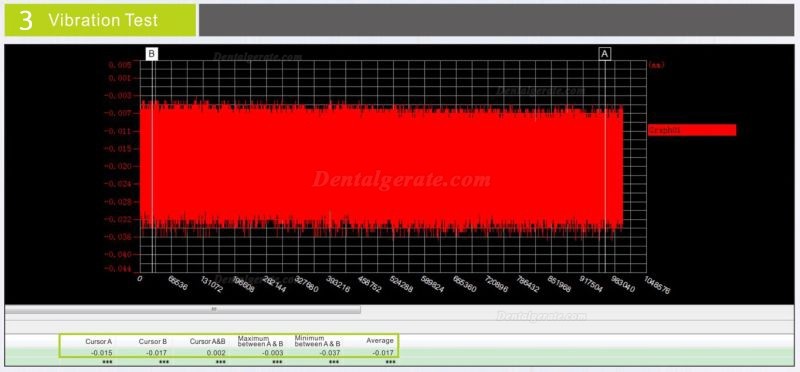800x372 pixels.
Task: Click the Average column header
Action: [x=380, y=340]
